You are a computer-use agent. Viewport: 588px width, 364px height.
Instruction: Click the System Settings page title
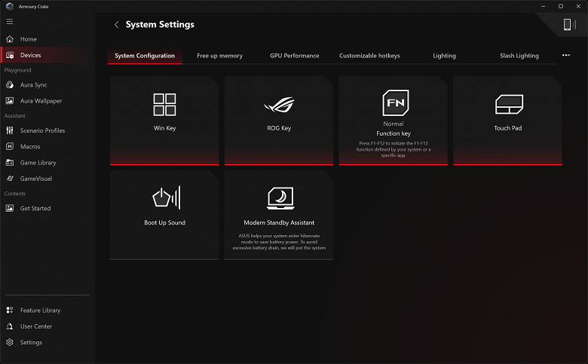[x=160, y=24]
